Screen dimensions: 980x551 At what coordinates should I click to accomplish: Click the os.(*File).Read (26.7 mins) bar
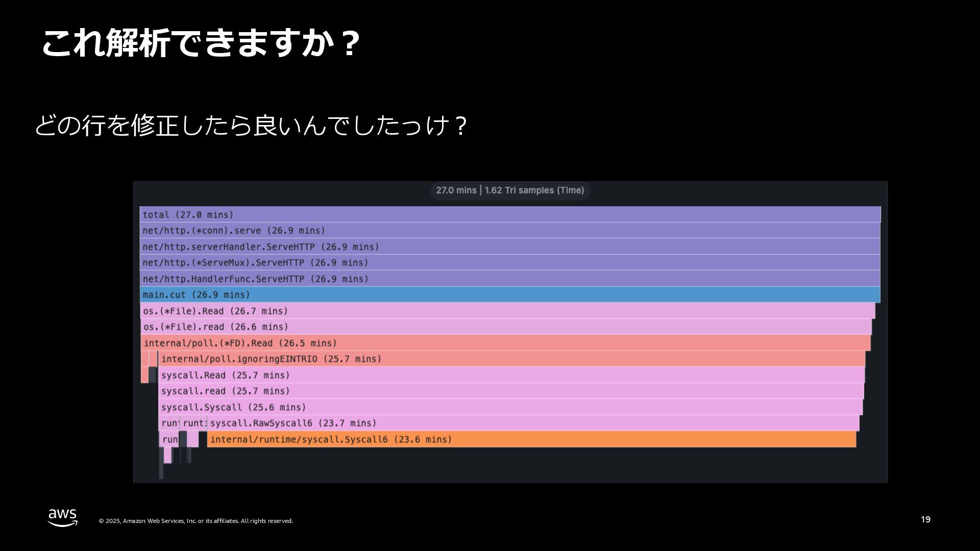[x=508, y=311]
